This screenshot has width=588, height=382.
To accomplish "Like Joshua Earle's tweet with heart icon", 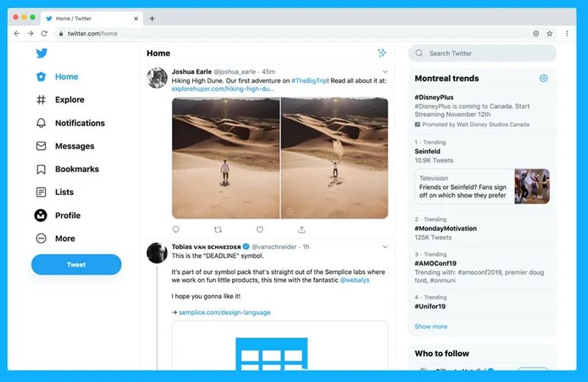I will [x=259, y=229].
